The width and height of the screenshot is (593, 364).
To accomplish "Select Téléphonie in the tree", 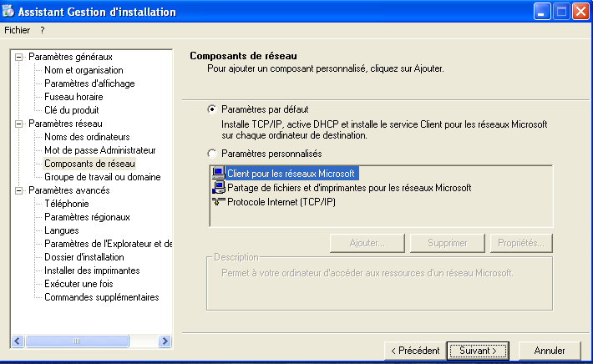I will [67, 204].
